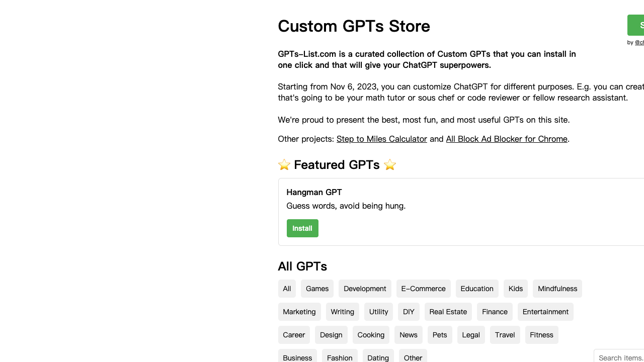644x362 pixels.
Task: Click the All GPTs heading
Action: pyautogui.click(x=302, y=266)
